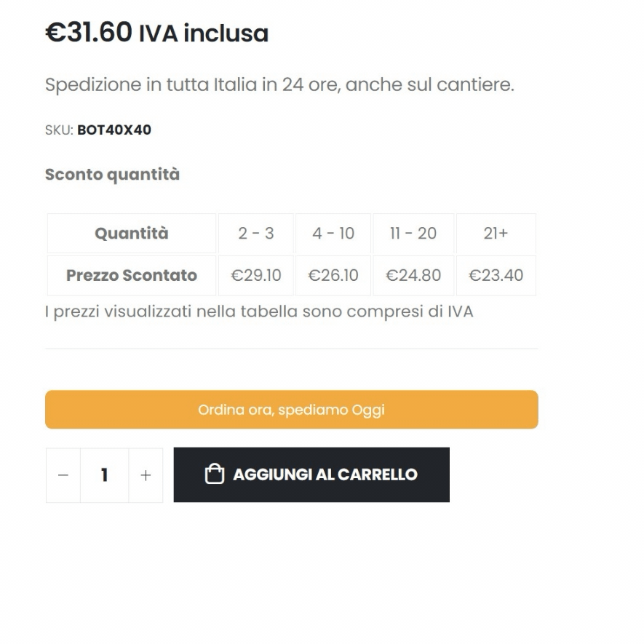Click the €23.40 discounted price cell
Screen dimensions: 644x644
coord(496,276)
